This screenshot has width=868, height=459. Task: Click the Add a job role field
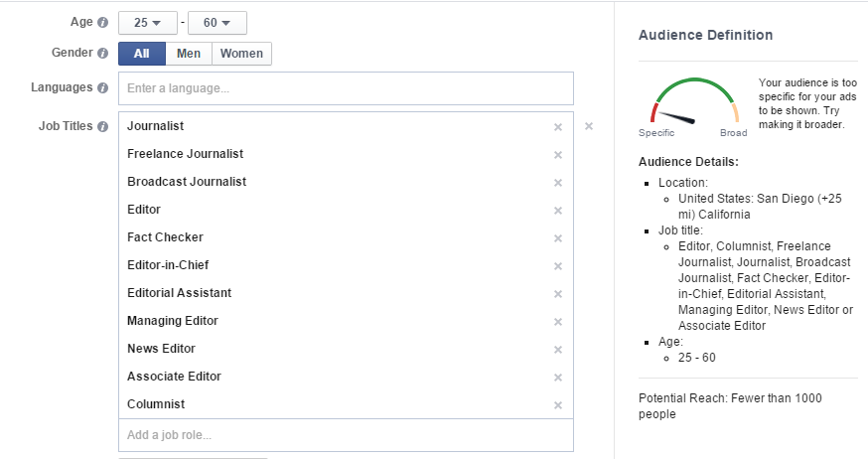346,435
